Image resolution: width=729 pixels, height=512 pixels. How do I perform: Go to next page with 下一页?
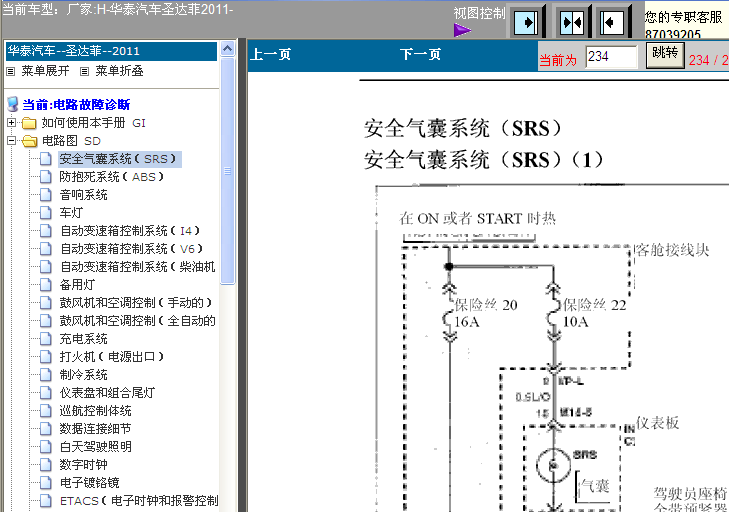pos(420,54)
